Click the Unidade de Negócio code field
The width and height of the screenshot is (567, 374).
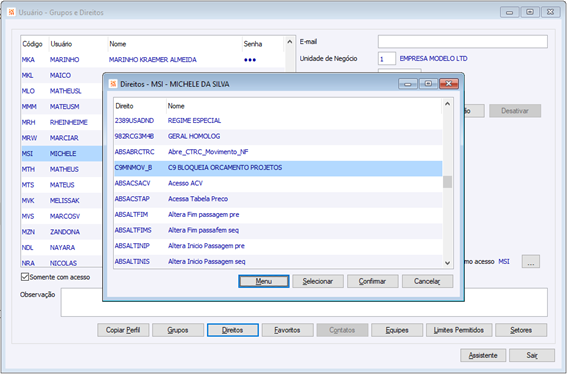click(387, 59)
